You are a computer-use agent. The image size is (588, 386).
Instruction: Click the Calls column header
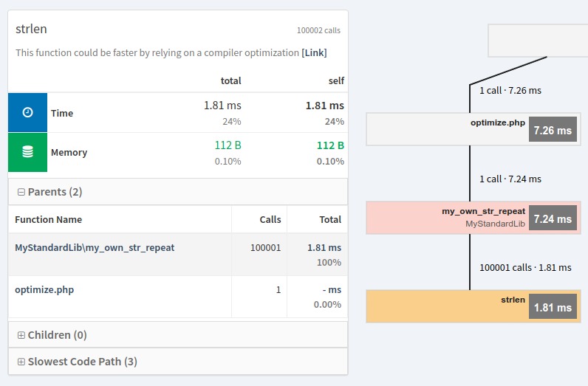tap(270, 220)
